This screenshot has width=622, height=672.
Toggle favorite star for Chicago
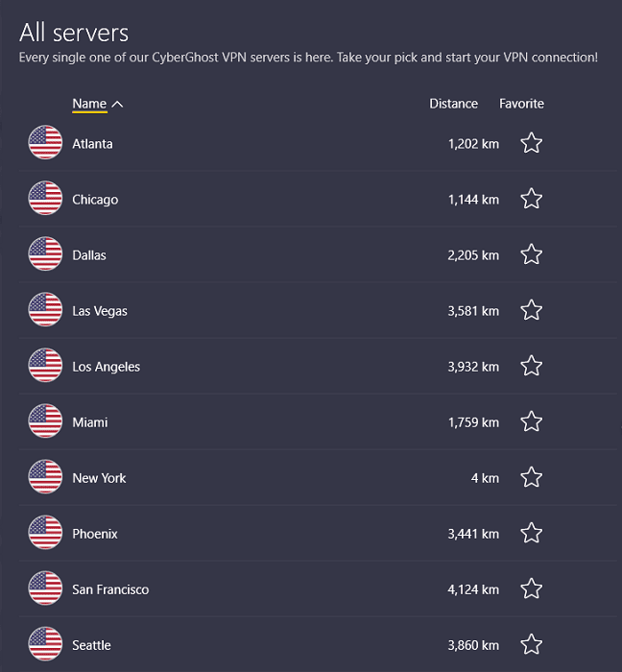pyautogui.click(x=531, y=199)
